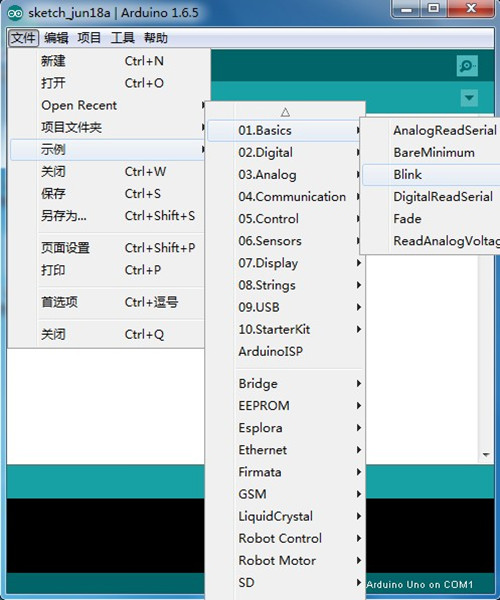Load the AnalogReadSerial example
Image resolution: width=500 pixels, height=600 pixels.
pyautogui.click(x=431, y=130)
